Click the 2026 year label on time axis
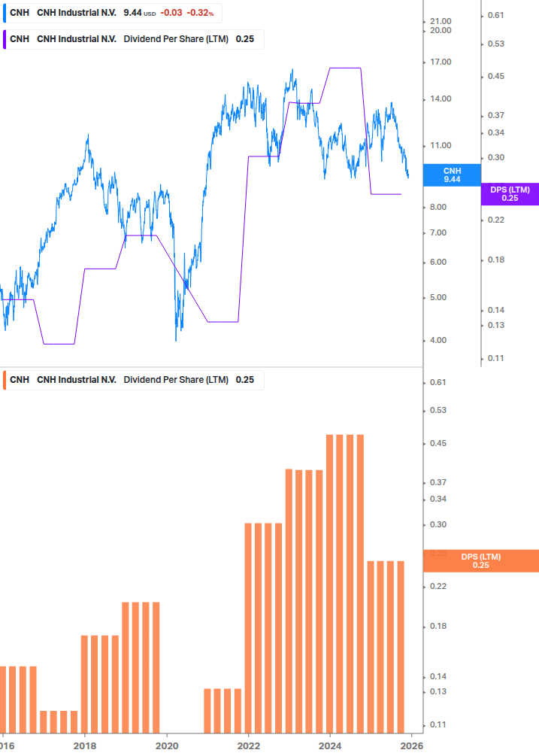539x756 pixels. coord(412,746)
